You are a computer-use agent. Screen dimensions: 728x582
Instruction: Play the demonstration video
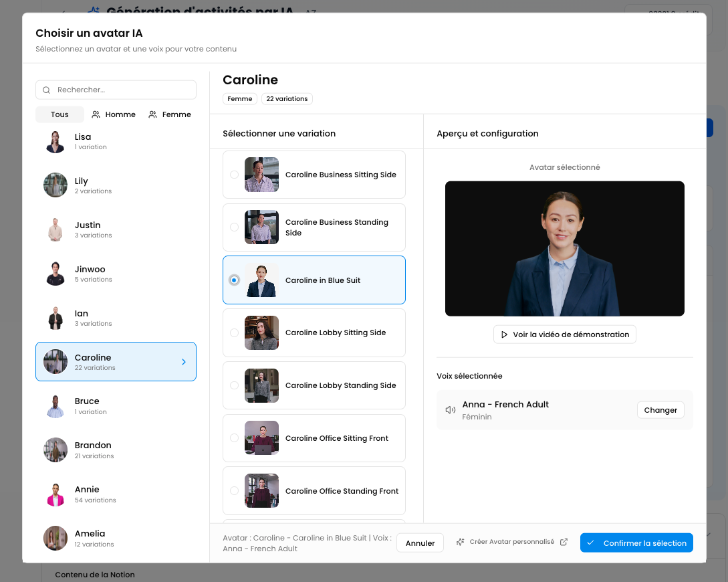click(x=564, y=334)
